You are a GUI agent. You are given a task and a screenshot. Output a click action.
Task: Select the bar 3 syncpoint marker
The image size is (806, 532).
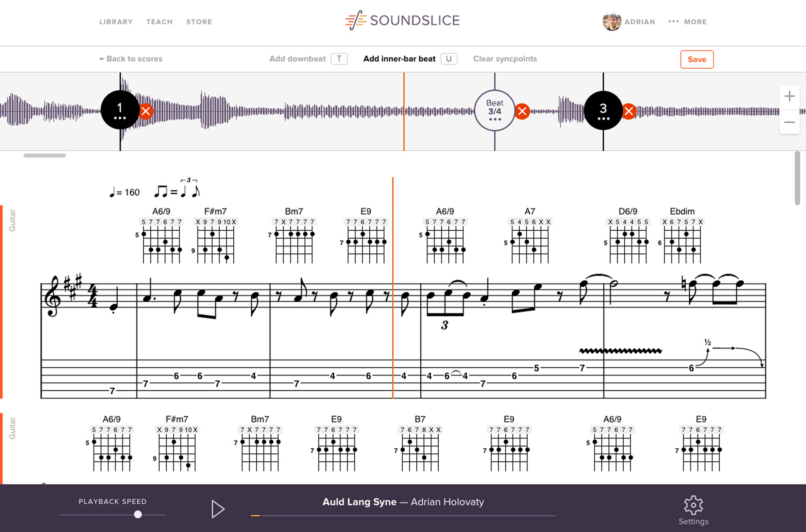pos(603,110)
